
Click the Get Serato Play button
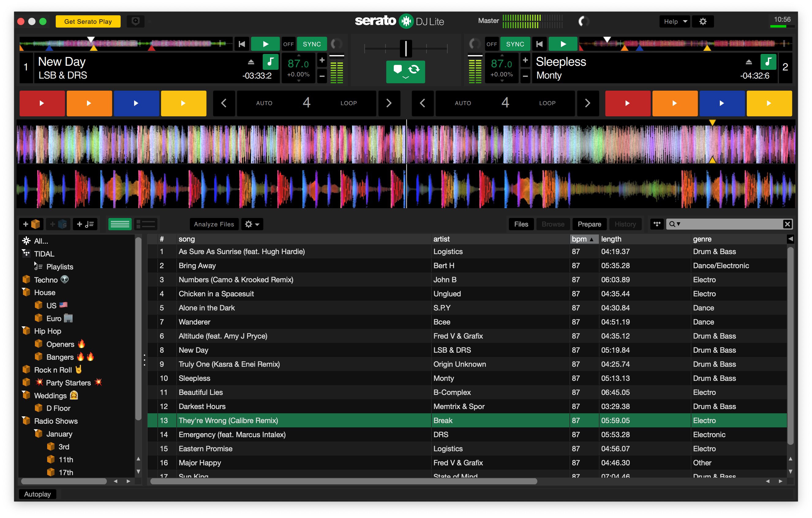(x=88, y=21)
